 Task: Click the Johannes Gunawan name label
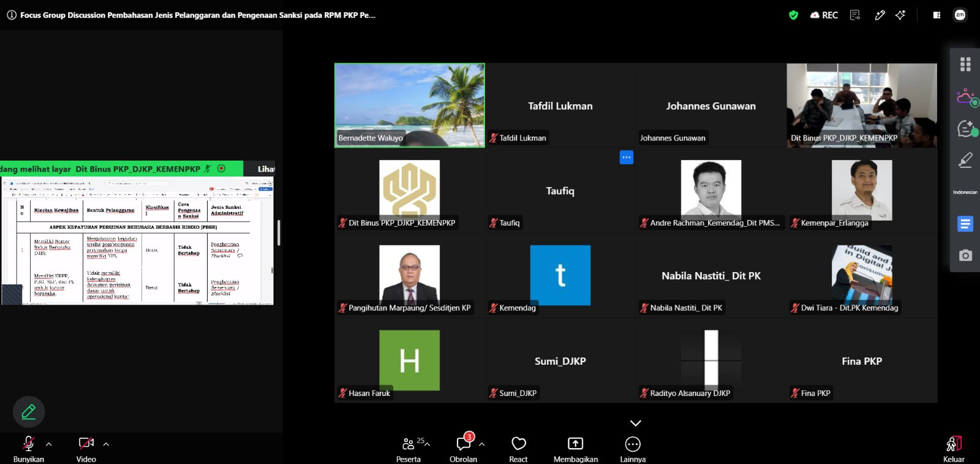673,138
